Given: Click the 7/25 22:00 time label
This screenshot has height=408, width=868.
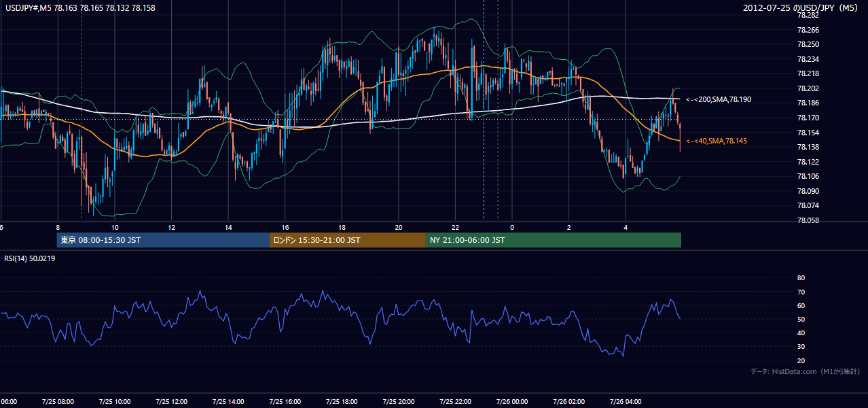Looking at the screenshot, I should 455,402.
